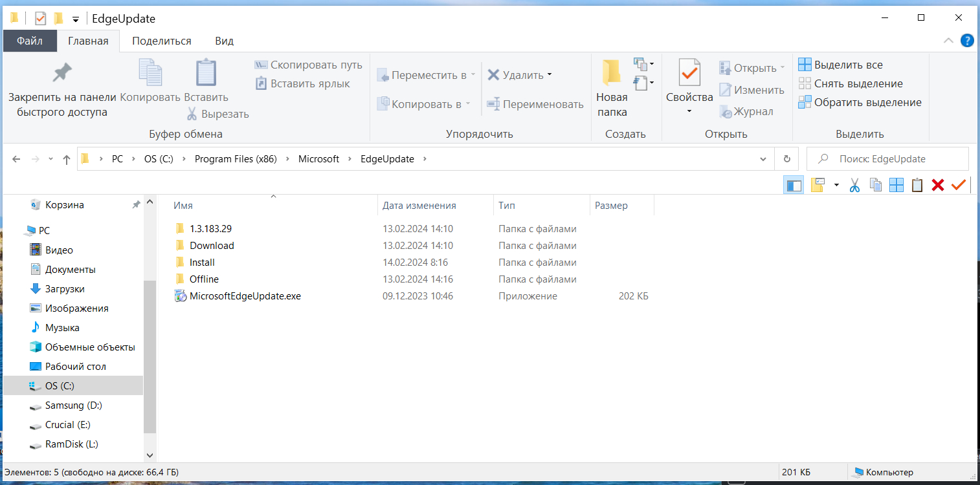980x485 pixels.
Task: Switch to the Главная tab
Action: 88,41
